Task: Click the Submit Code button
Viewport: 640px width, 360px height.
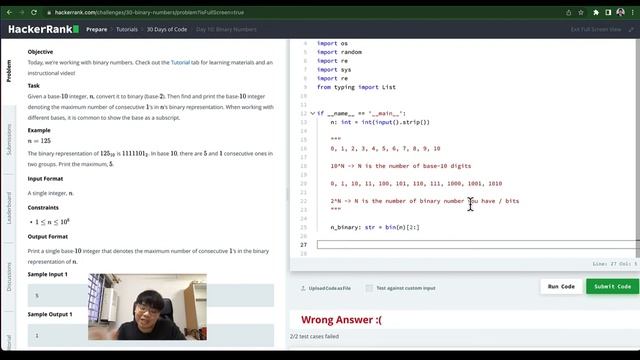Action: point(612,287)
